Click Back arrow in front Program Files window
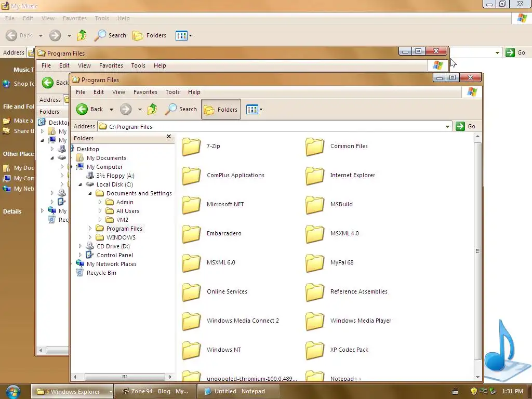The width and height of the screenshot is (532, 399). pos(82,109)
